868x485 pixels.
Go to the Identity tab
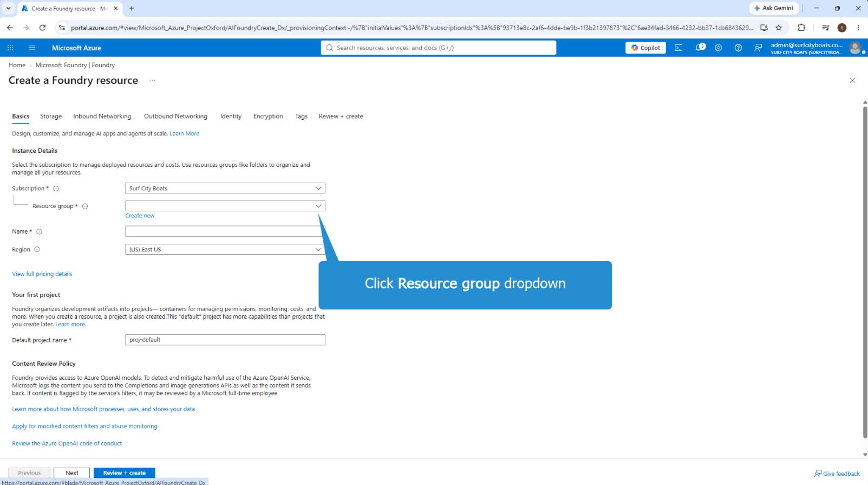point(231,117)
